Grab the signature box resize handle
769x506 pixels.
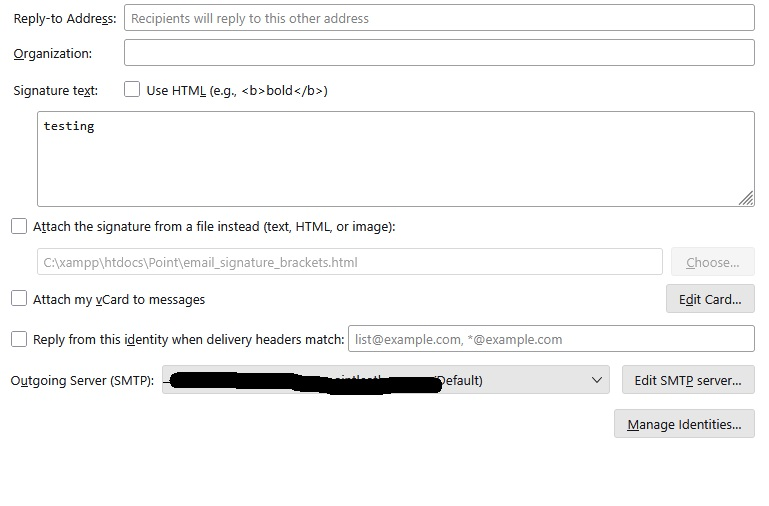pos(746,198)
